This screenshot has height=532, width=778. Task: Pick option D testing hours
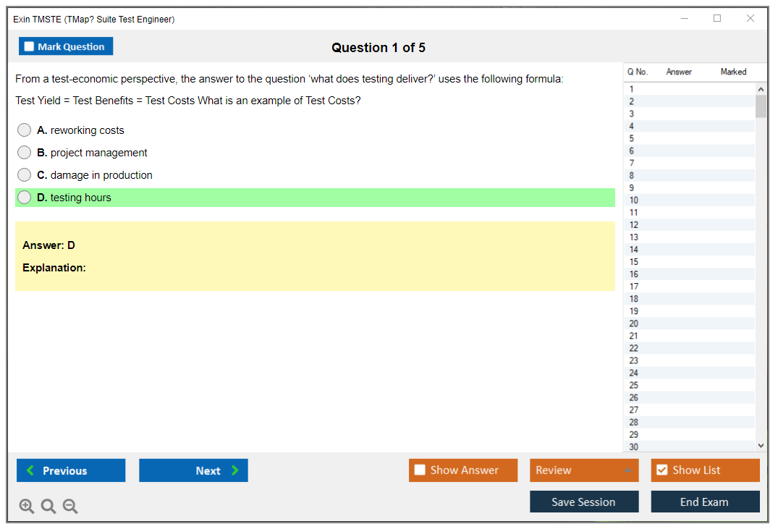(x=25, y=198)
